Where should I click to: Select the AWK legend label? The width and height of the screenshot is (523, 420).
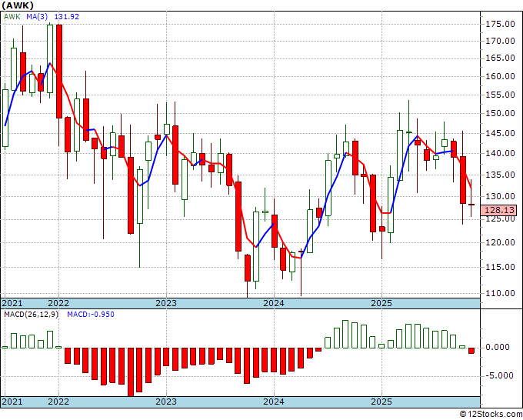pyautogui.click(x=12, y=17)
